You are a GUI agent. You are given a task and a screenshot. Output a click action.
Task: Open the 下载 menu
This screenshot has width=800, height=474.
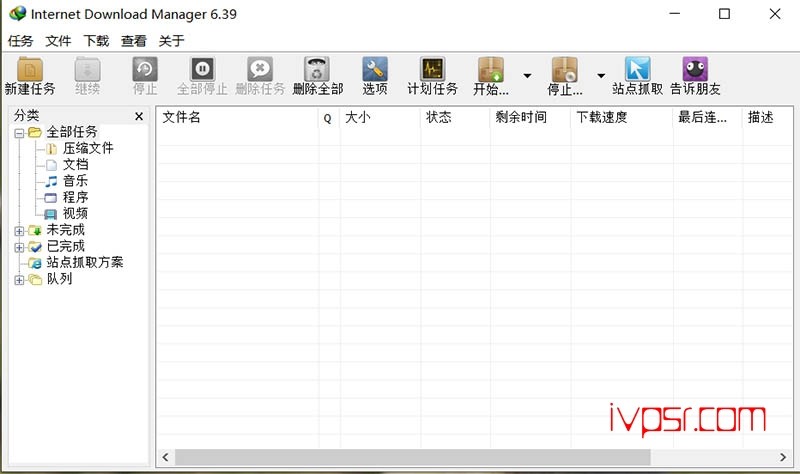pos(96,40)
